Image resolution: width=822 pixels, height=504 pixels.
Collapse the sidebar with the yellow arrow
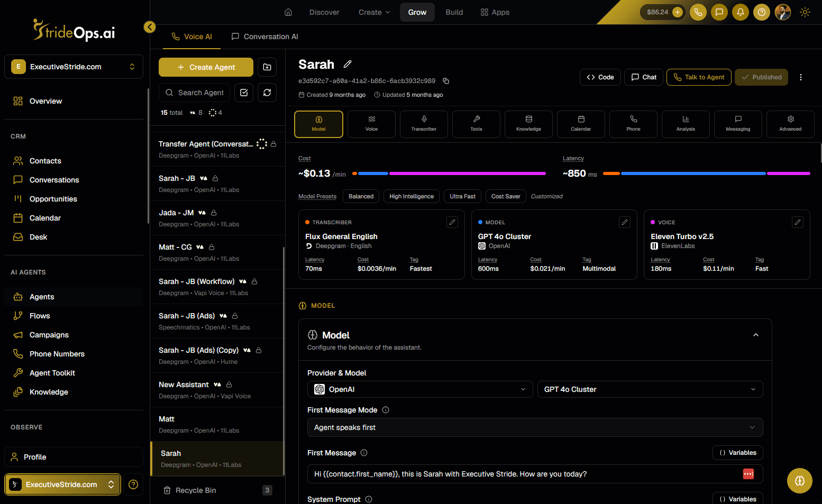[150, 27]
